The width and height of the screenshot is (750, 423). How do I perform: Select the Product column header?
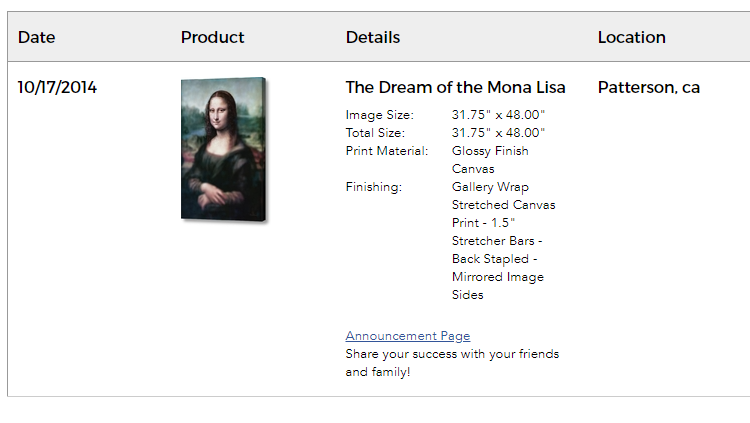pyautogui.click(x=212, y=37)
